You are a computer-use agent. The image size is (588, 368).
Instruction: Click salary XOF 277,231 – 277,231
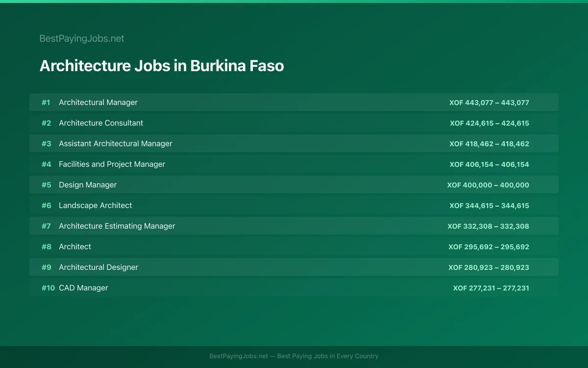(491, 288)
